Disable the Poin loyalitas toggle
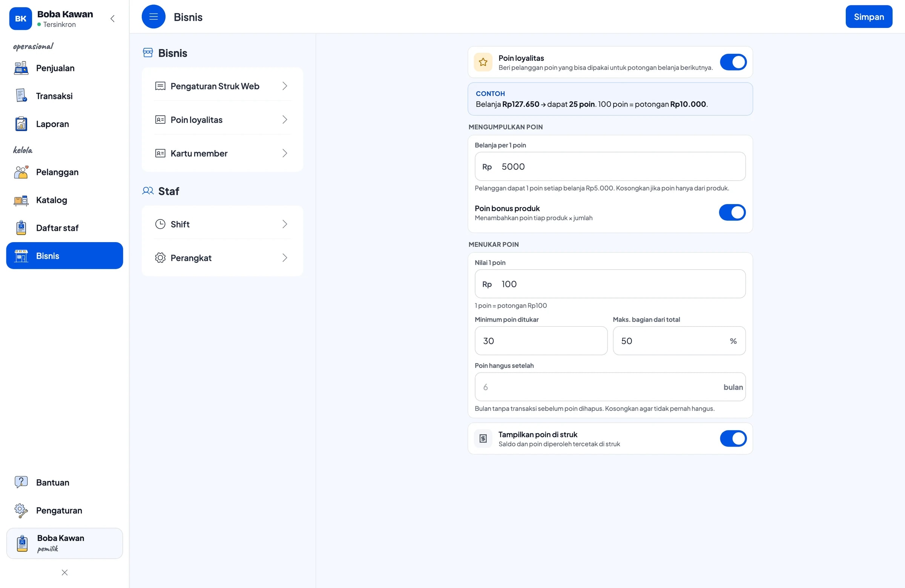 (x=733, y=62)
